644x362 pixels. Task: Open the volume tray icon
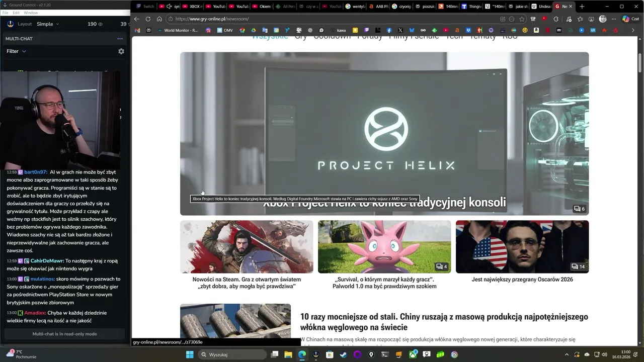[x=604, y=354]
